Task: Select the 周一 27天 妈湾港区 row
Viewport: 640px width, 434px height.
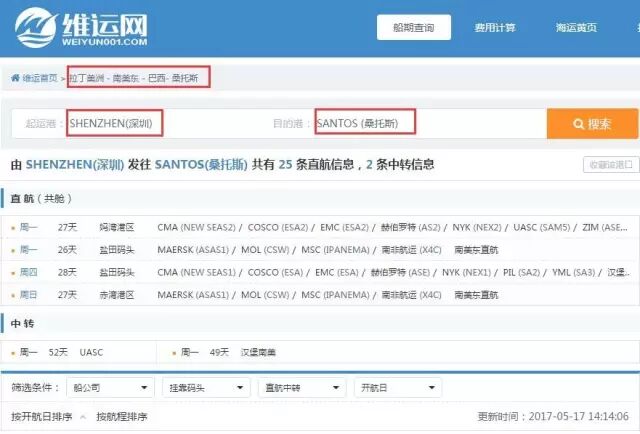Action: (320, 227)
